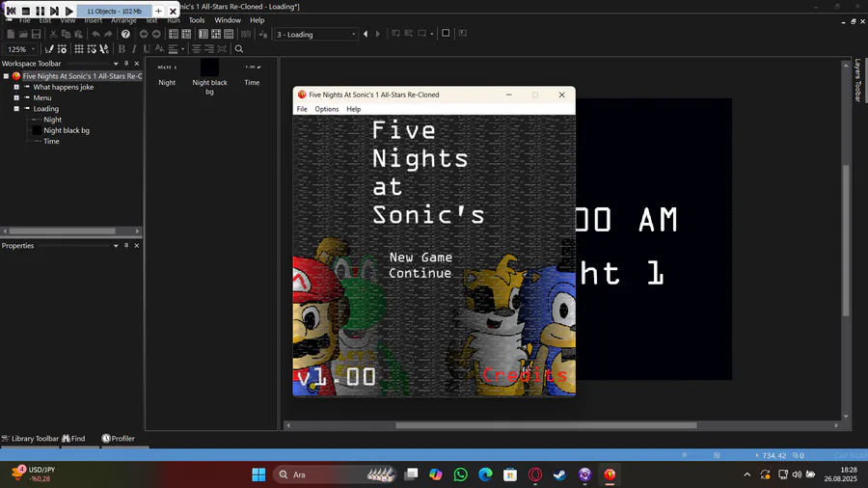Toggle Italic text formatting
The height and width of the screenshot is (488, 868).
pyautogui.click(x=134, y=49)
